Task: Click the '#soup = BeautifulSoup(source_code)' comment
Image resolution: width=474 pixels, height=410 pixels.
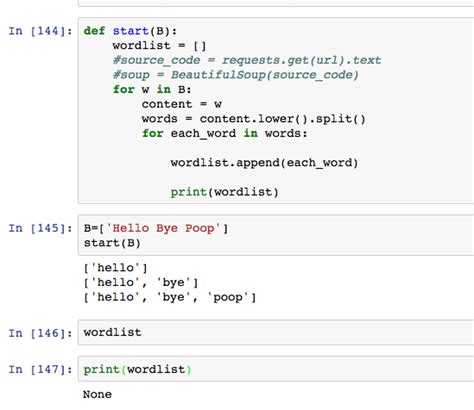Action: click(236, 75)
